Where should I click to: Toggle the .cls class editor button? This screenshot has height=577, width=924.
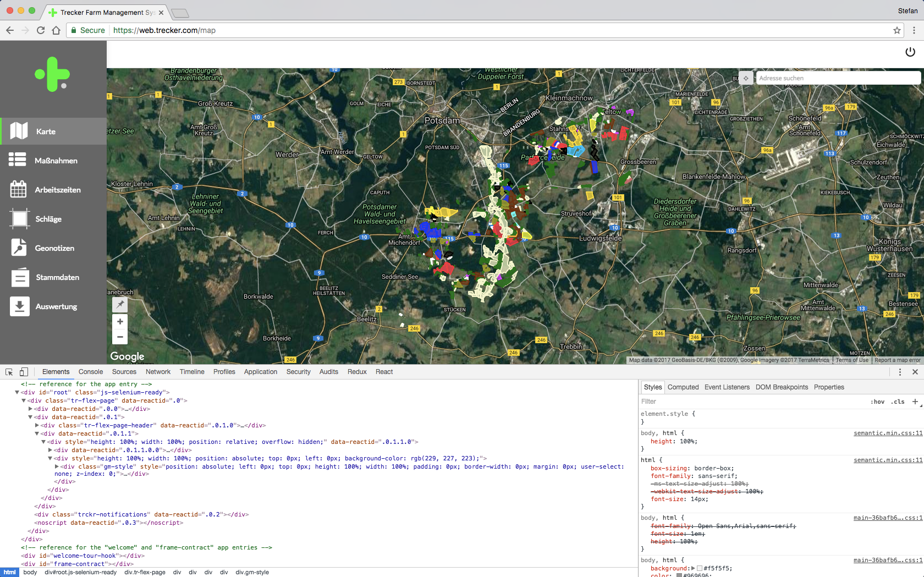[x=898, y=402]
